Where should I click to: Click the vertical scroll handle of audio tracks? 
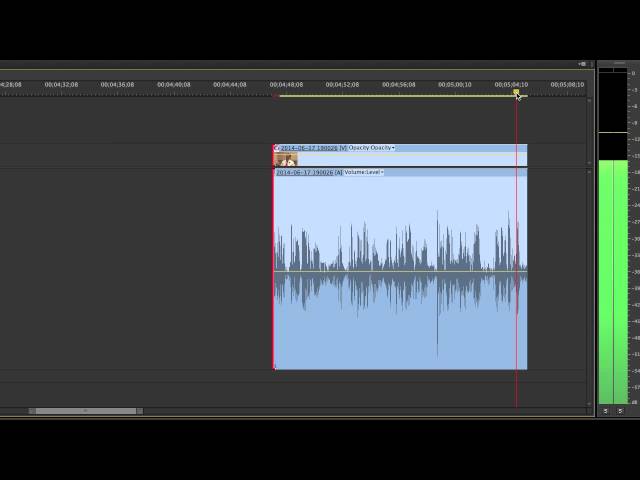(589, 172)
